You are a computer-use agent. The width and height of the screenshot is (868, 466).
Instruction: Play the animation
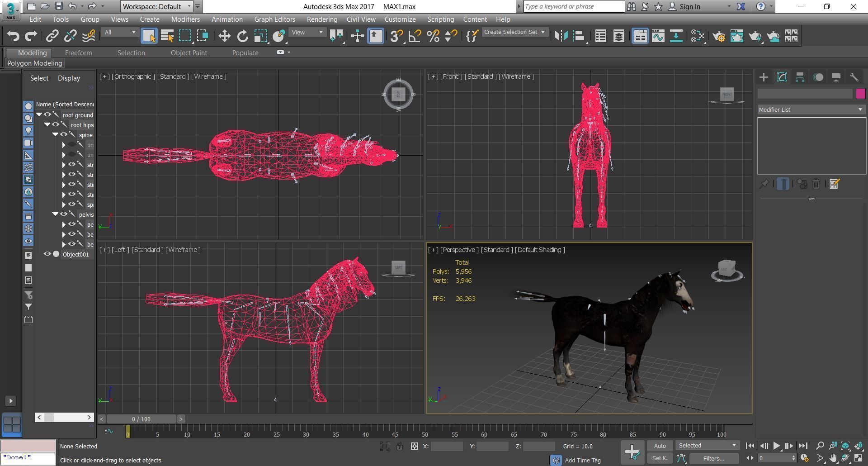(x=776, y=446)
